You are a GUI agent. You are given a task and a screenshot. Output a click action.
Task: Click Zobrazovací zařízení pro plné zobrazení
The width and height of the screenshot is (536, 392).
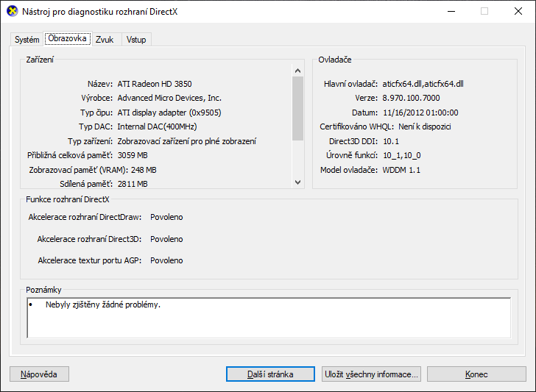pos(187,141)
